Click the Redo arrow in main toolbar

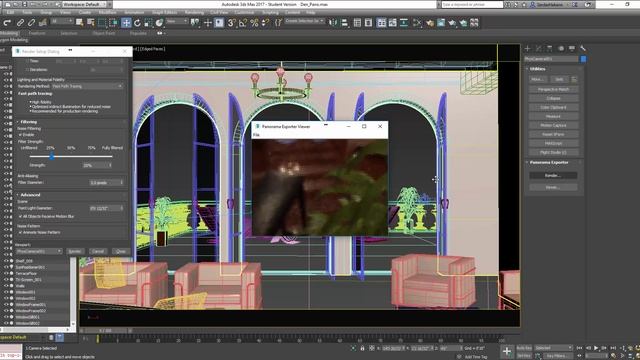[x=7, y=23]
